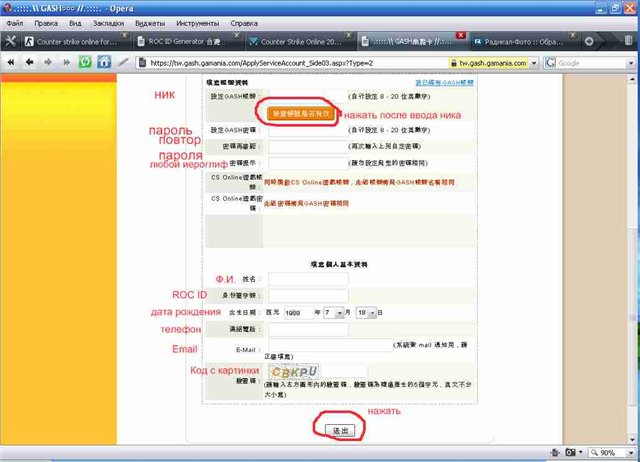This screenshot has height=462, width=640.
Task: Close the active GASH tab
Action: click(x=460, y=36)
